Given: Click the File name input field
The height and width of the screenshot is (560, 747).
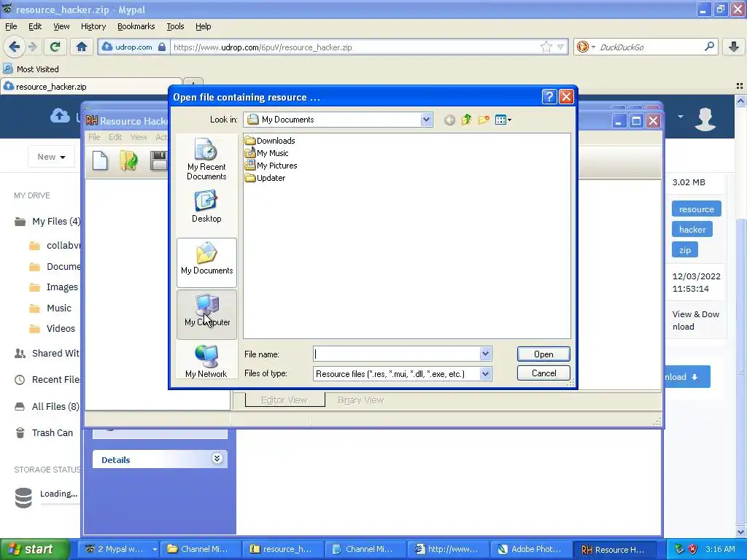Looking at the screenshot, I should 397,354.
